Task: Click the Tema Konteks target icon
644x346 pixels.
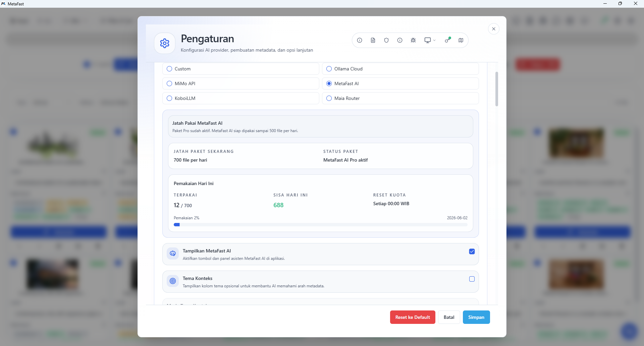Action: (173, 281)
